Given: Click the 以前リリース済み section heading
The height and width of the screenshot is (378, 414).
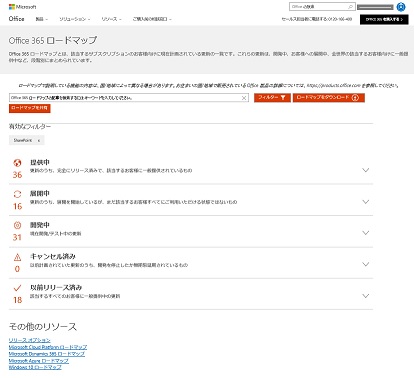Looking at the screenshot, I should point(56,287).
